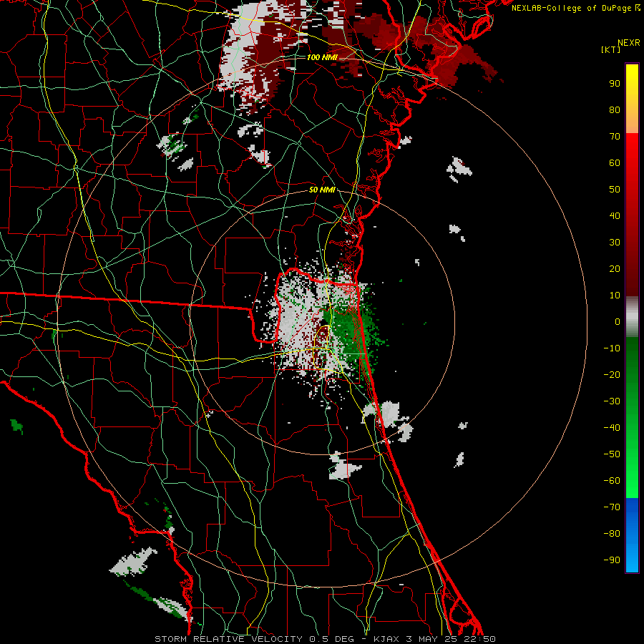Click the 20 value on velocity scale
644x644 pixels.
pos(615,269)
